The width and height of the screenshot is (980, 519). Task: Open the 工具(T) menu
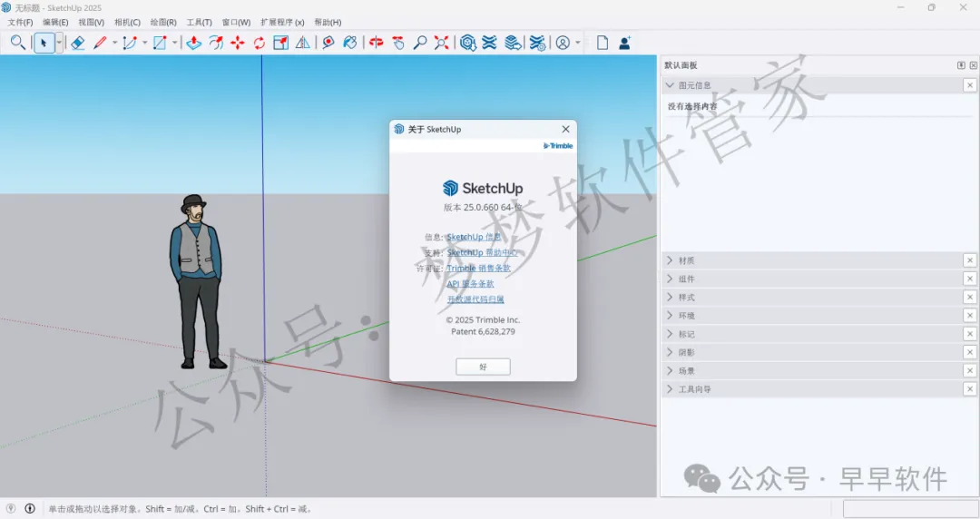pyautogui.click(x=200, y=22)
